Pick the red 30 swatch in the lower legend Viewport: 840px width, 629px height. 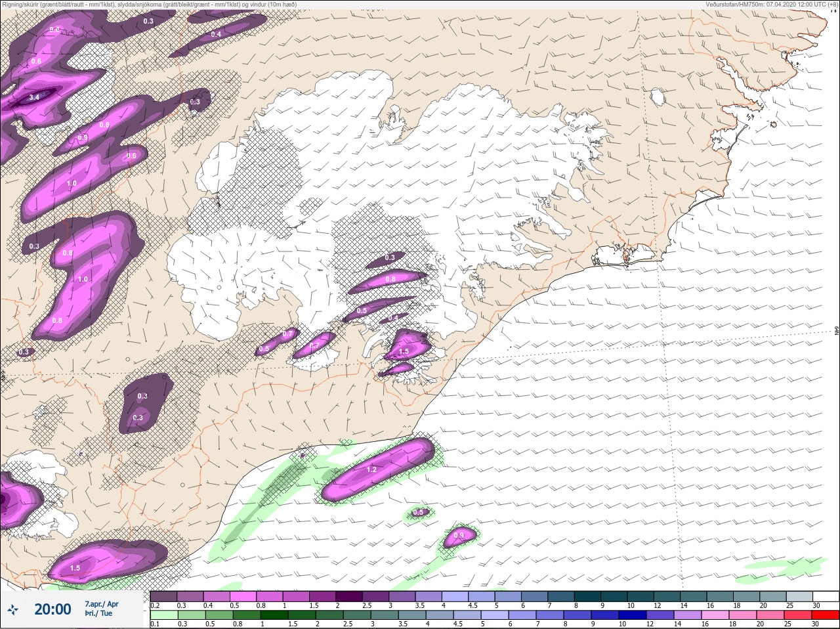826,615
